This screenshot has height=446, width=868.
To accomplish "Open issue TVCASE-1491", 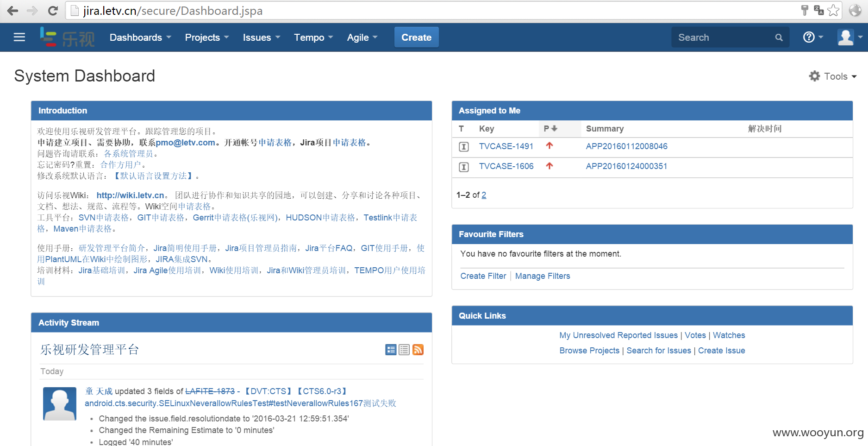I will pos(506,146).
